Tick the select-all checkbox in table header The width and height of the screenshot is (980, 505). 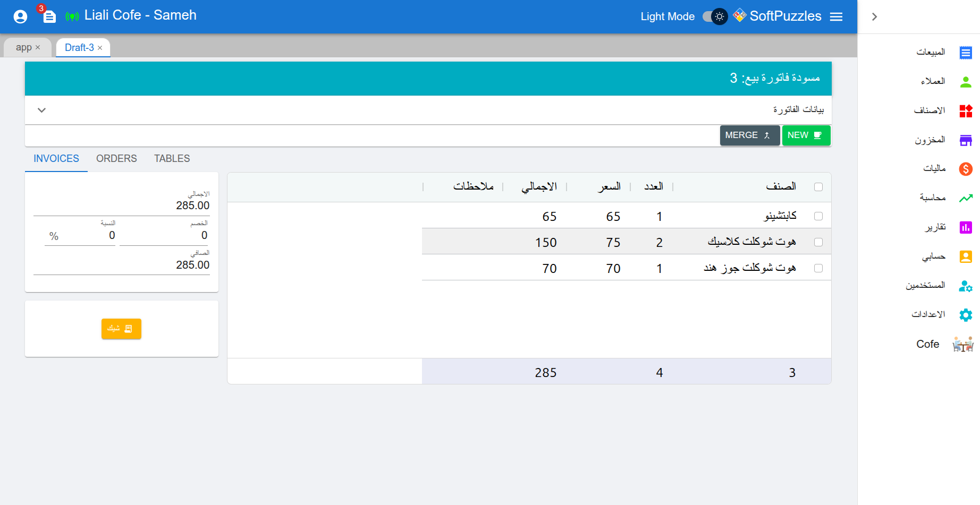click(818, 187)
